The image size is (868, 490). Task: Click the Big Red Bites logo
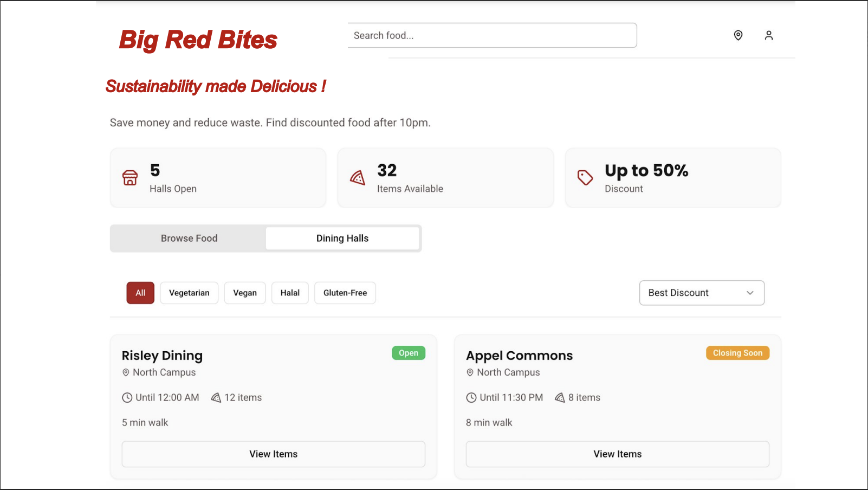198,40
